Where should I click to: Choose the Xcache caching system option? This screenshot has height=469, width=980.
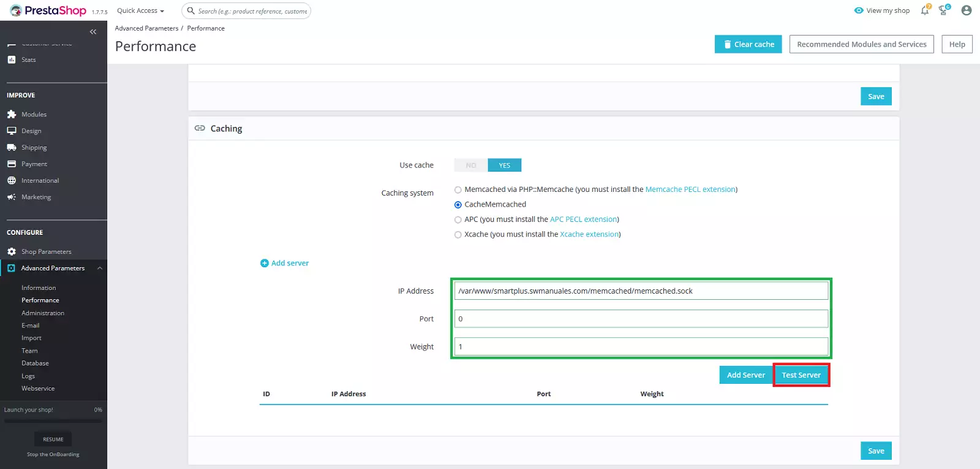(x=458, y=235)
